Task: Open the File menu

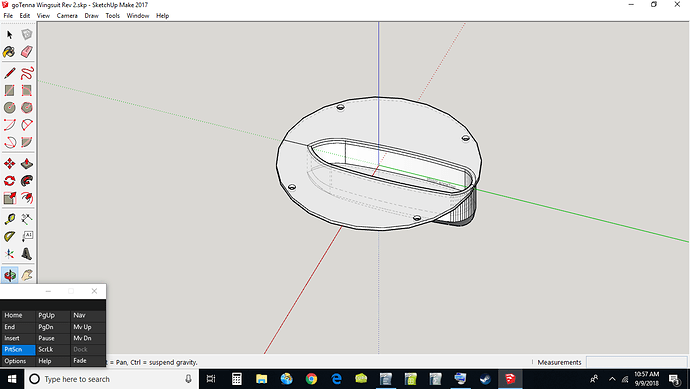Action: [8, 15]
